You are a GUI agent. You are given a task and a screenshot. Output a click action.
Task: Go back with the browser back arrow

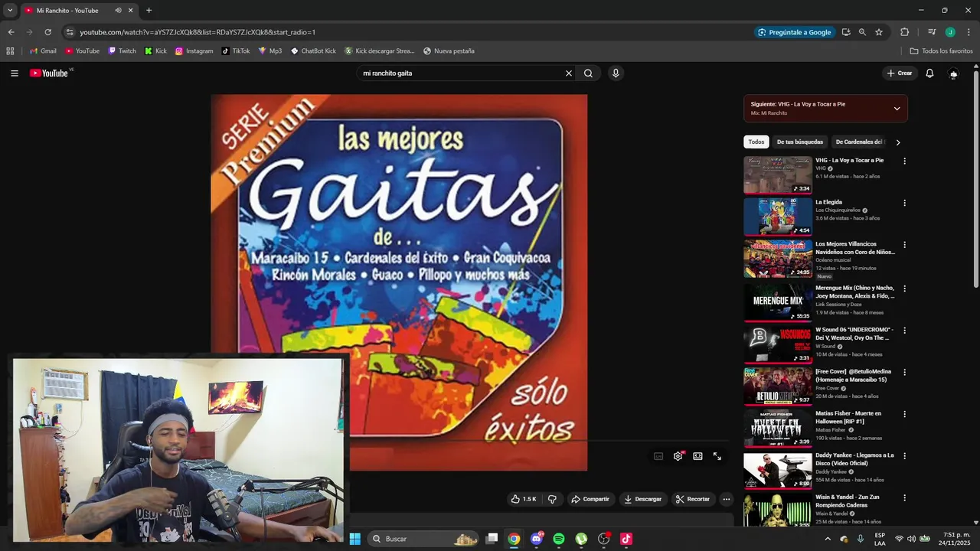point(11,32)
